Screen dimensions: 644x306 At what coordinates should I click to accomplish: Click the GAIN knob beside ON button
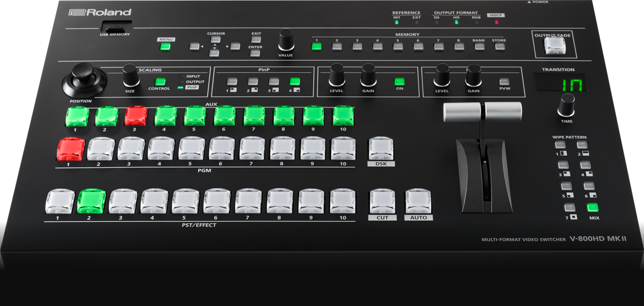[x=368, y=75]
